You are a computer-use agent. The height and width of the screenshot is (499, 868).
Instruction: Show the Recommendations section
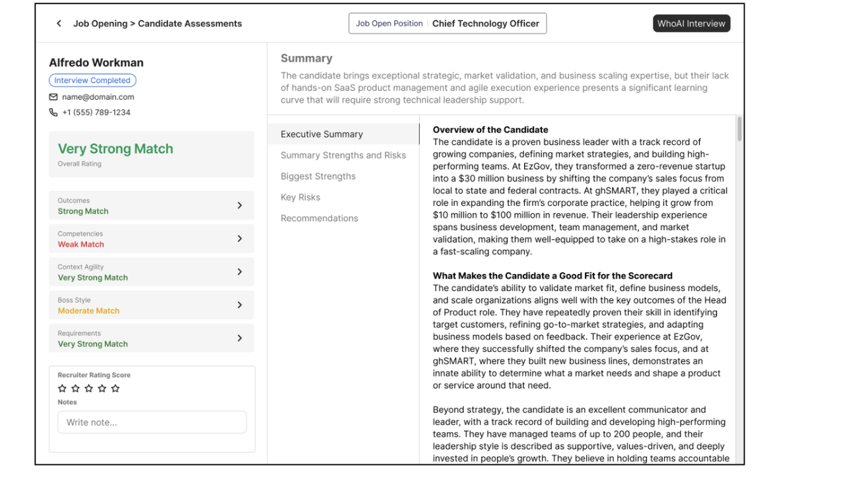(x=319, y=218)
